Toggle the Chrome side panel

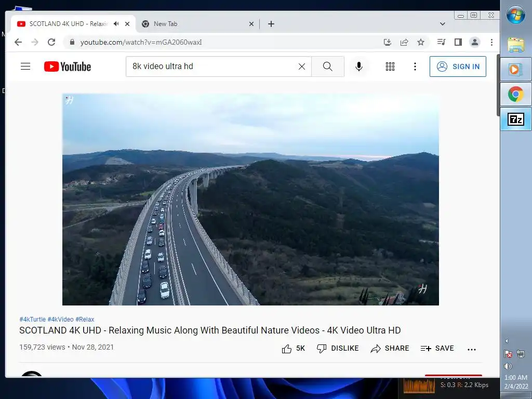(x=458, y=42)
